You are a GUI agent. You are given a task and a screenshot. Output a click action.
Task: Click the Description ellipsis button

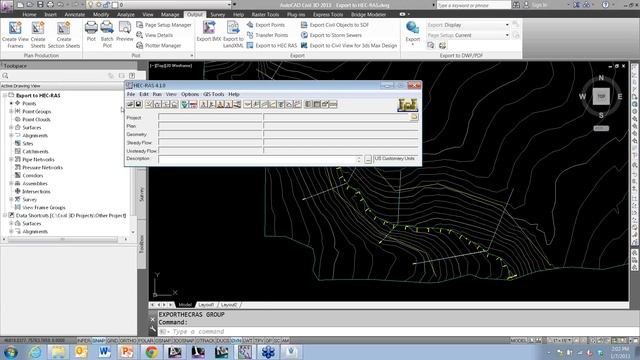[x=368, y=160]
